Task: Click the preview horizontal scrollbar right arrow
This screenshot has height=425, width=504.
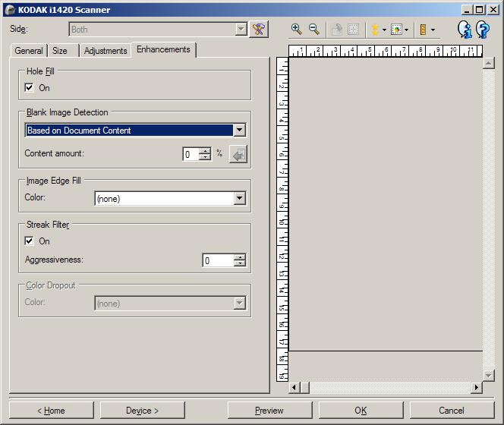Action: pyautogui.click(x=477, y=387)
